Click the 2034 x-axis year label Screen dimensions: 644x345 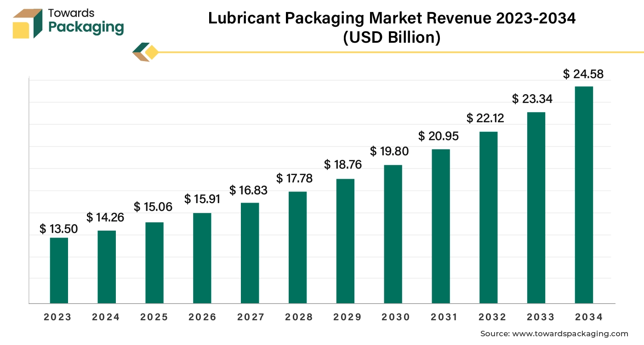point(588,317)
